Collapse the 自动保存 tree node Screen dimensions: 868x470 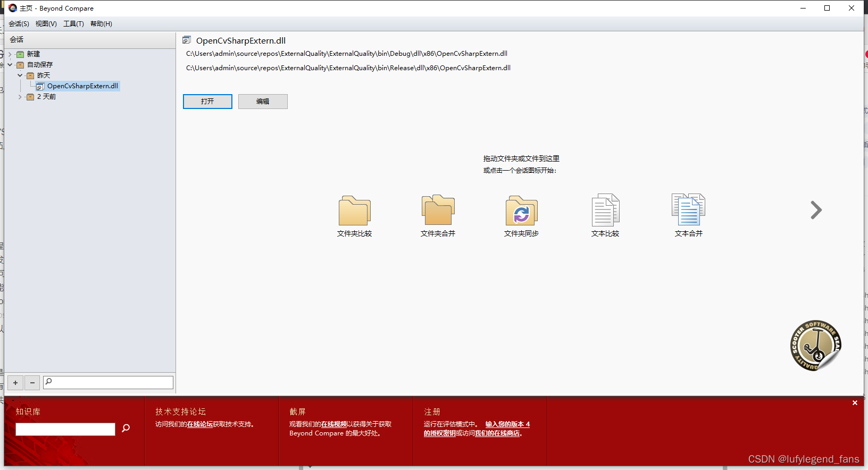click(10, 65)
